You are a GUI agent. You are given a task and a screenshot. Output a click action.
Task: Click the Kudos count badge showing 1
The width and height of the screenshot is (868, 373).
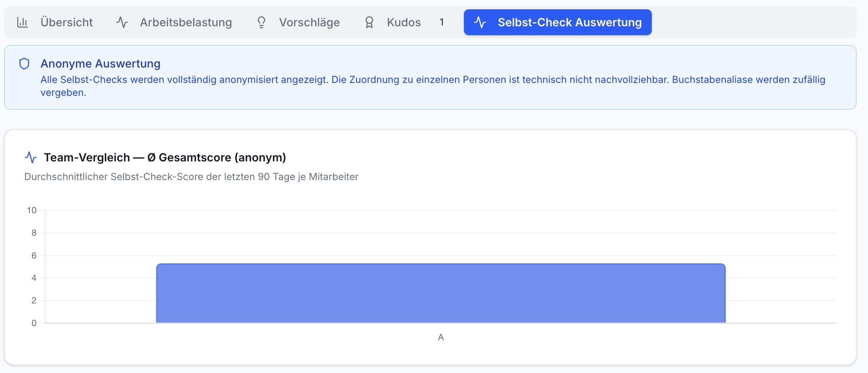(x=442, y=22)
